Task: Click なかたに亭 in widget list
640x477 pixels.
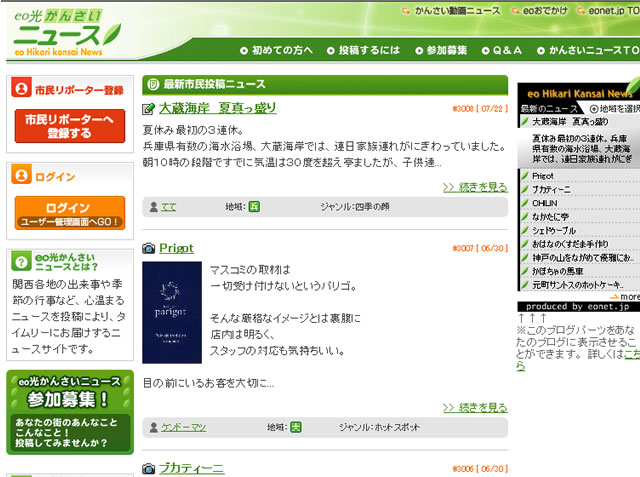Action: [x=550, y=217]
